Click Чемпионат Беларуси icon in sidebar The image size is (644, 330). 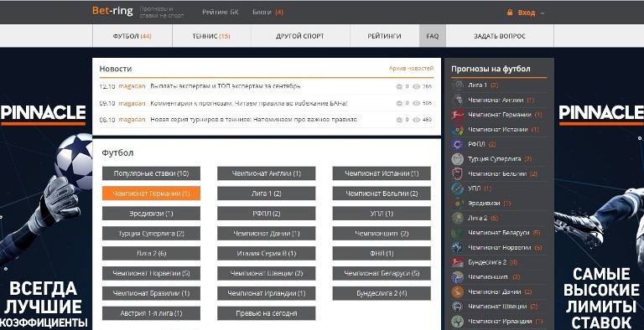tap(458, 233)
